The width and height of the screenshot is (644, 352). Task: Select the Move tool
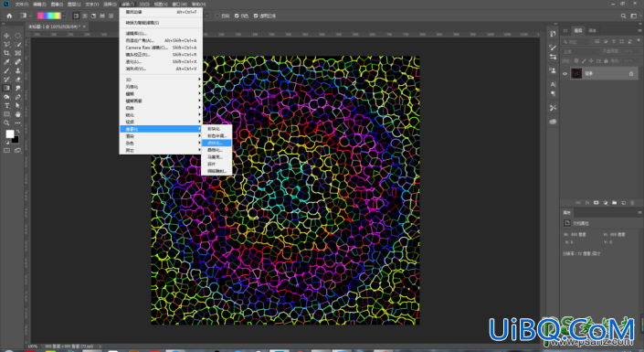6,36
